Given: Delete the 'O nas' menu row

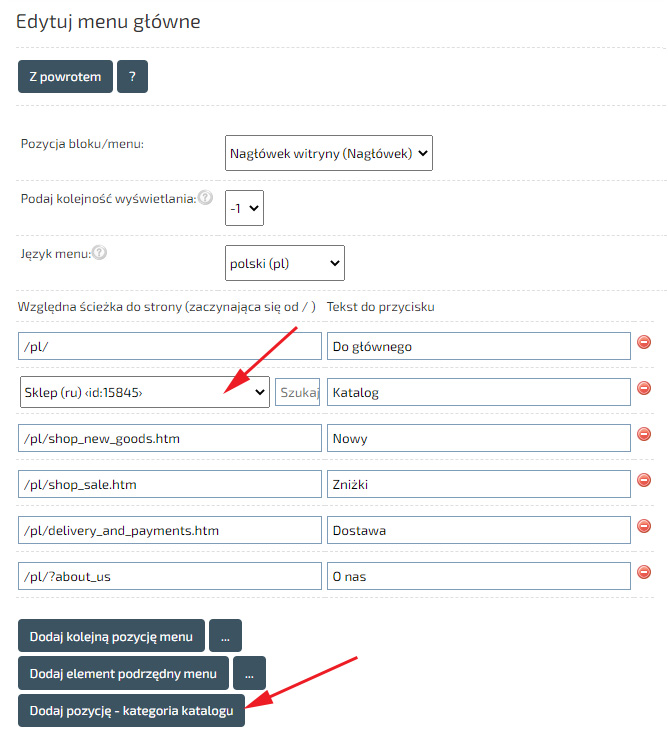Looking at the screenshot, I should [644, 572].
